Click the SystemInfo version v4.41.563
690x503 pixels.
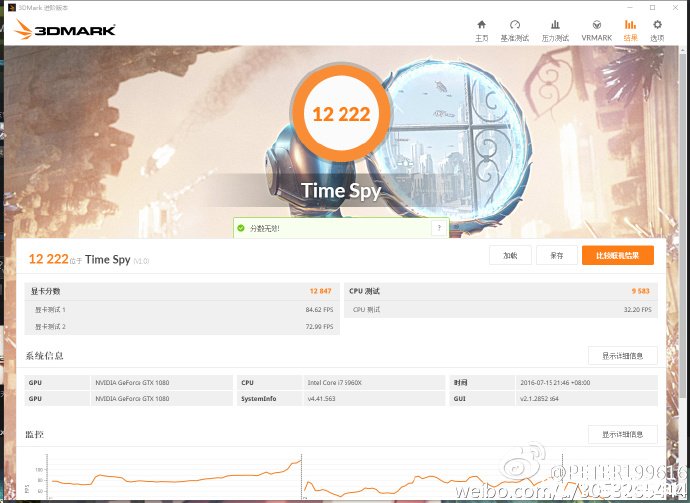coord(321,399)
